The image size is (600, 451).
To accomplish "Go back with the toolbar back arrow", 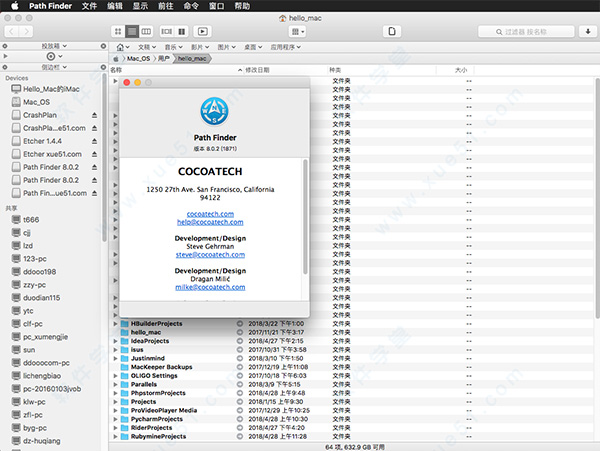I will tap(11, 31).
